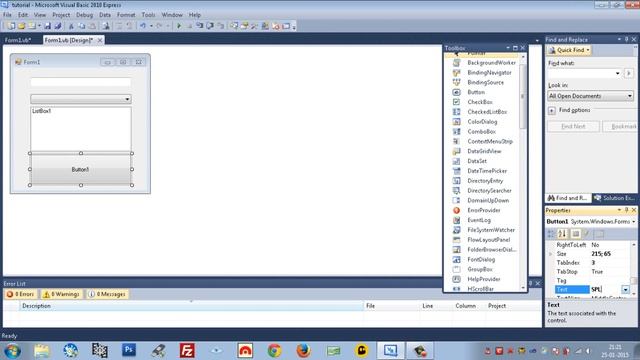Select ListBox1 on the form

(81, 129)
